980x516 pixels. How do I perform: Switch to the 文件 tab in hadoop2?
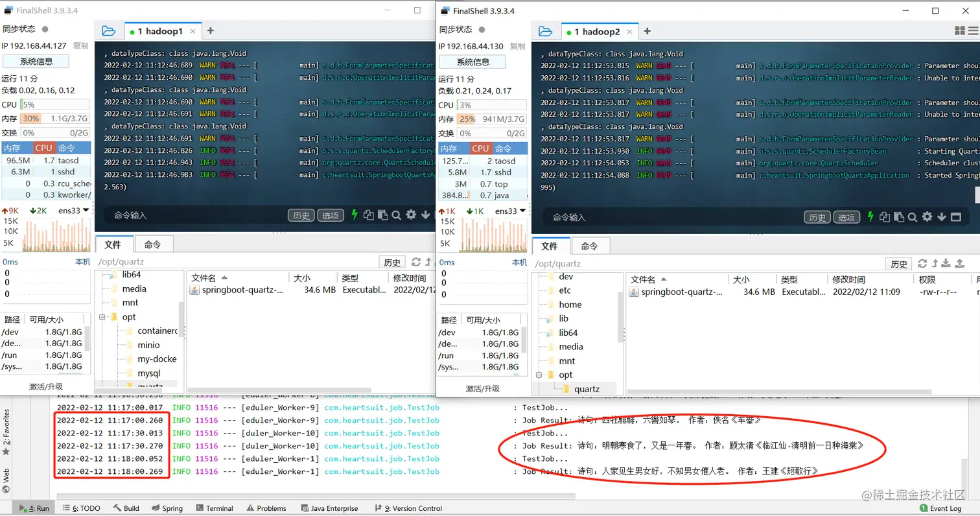550,246
